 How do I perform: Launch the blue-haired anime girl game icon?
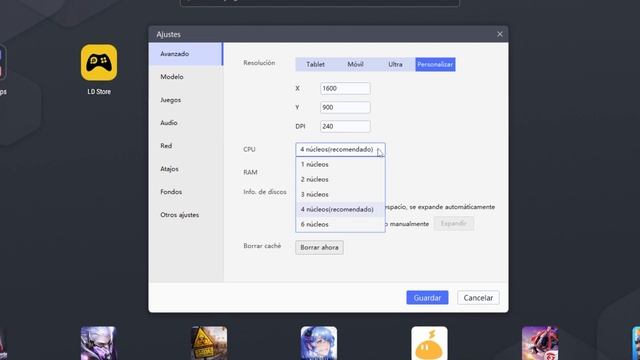(x=319, y=343)
